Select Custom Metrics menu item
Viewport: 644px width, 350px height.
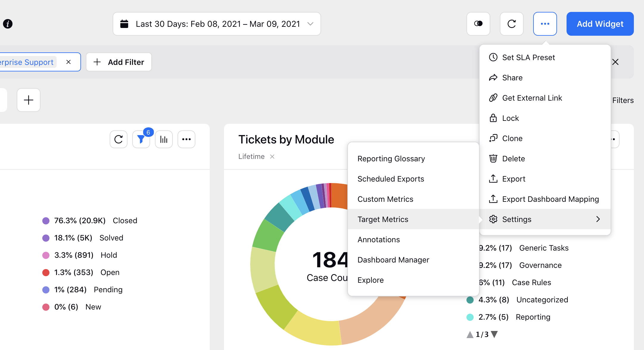coord(385,199)
